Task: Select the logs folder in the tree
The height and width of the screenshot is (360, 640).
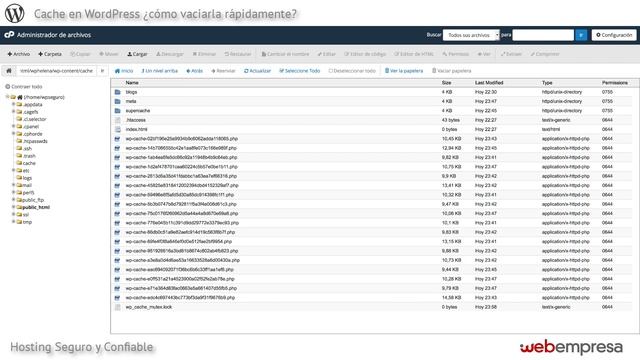Action: point(27,178)
